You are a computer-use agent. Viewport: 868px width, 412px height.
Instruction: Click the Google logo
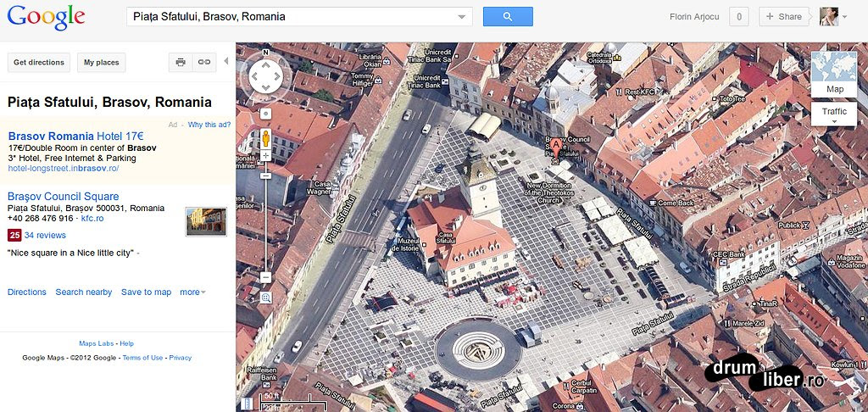[x=46, y=18]
